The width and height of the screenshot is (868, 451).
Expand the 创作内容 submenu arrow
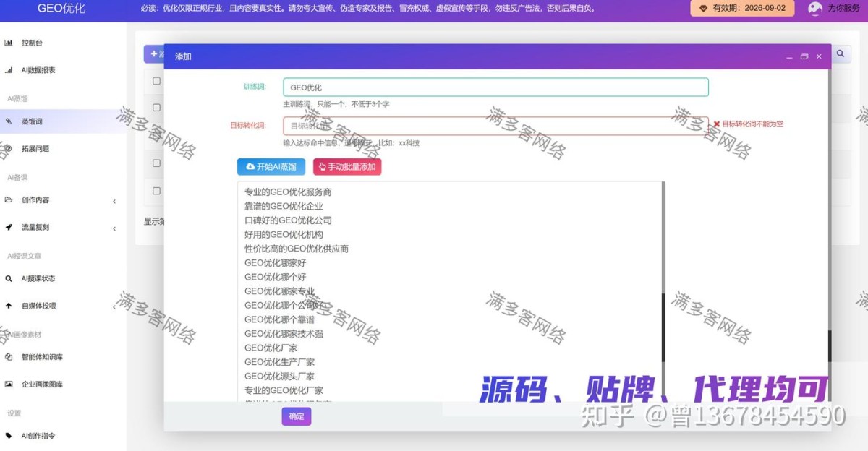click(x=114, y=201)
